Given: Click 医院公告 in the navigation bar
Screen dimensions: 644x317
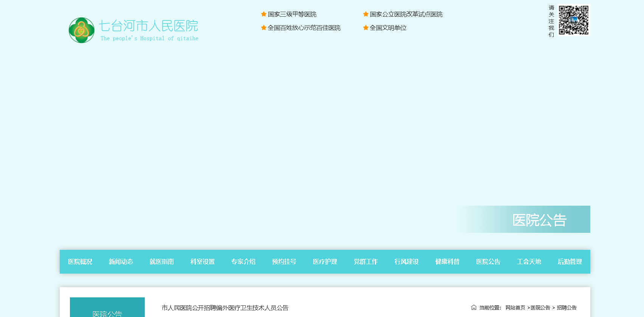Looking at the screenshot, I should click(488, 262).
